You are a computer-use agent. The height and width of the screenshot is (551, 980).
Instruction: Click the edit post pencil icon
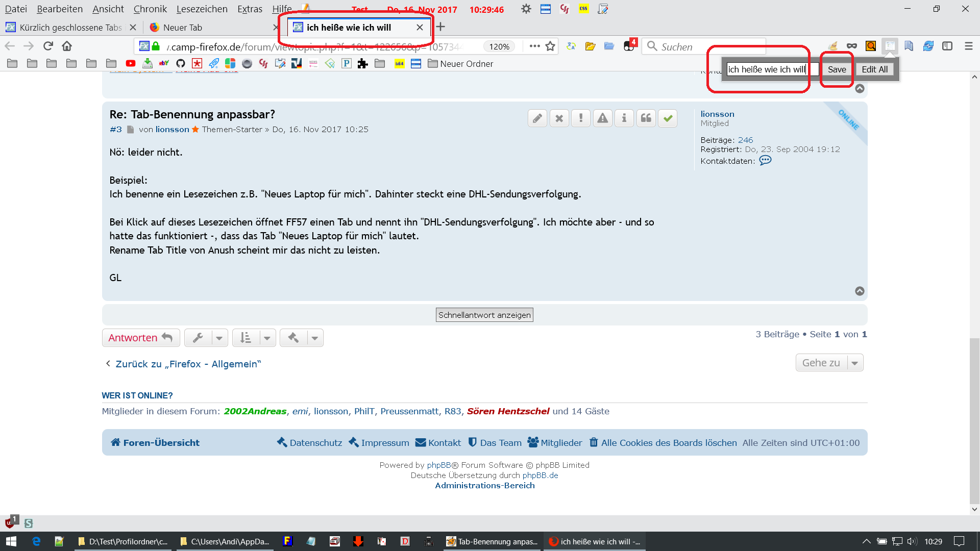pos(537,118)
